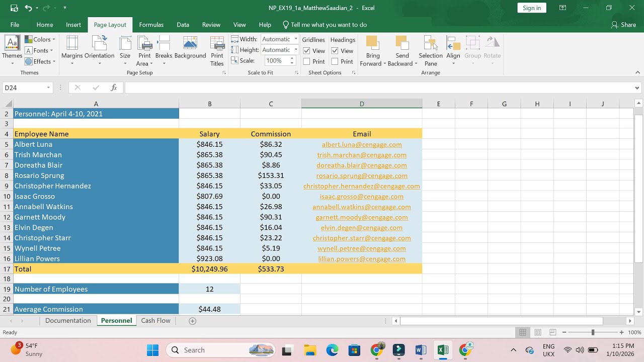The image size is (644, 362).
Task: Open the Margins options
Action: pyautogui.click(x=72, y=50)
